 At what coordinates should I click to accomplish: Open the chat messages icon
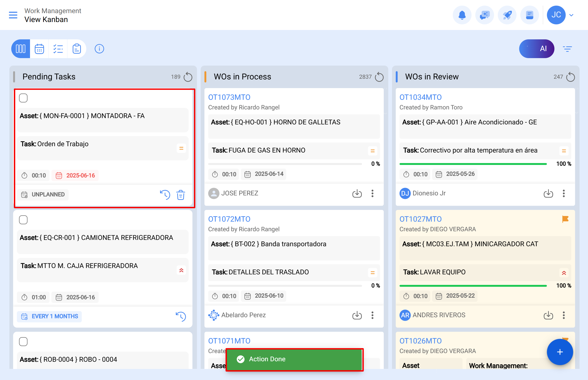point(485,15)
